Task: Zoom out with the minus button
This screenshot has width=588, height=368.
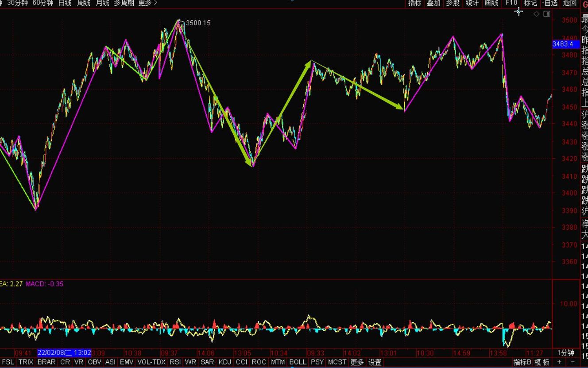Action: (x=573, y=362)
